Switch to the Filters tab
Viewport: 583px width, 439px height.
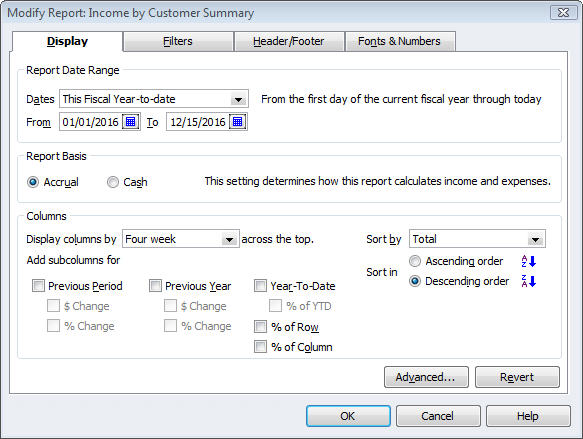(x=178, y=41)
